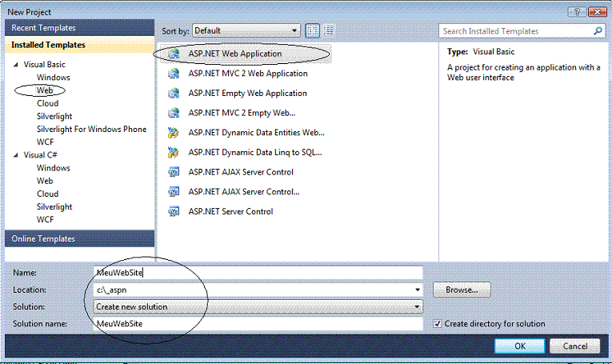
Task: Select ASP.NET MVC 2 Empty Web... text
Action: point(242,113)
